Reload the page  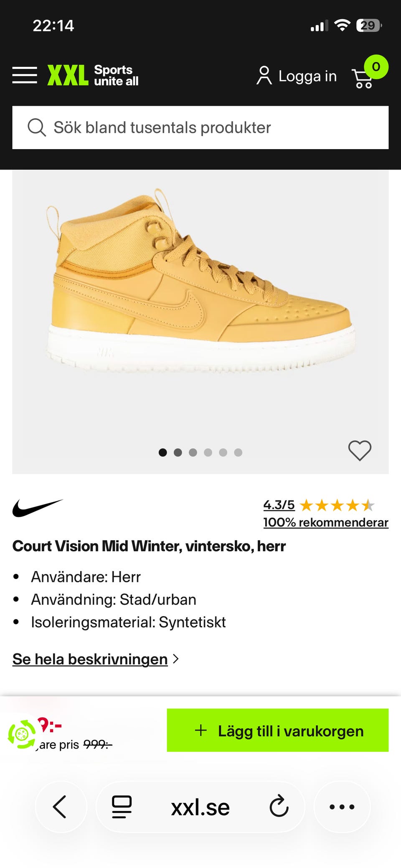[x=279, y=807]
